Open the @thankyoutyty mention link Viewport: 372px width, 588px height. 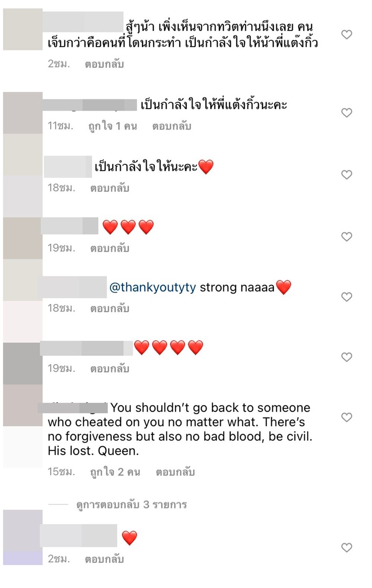click(153, 287)
